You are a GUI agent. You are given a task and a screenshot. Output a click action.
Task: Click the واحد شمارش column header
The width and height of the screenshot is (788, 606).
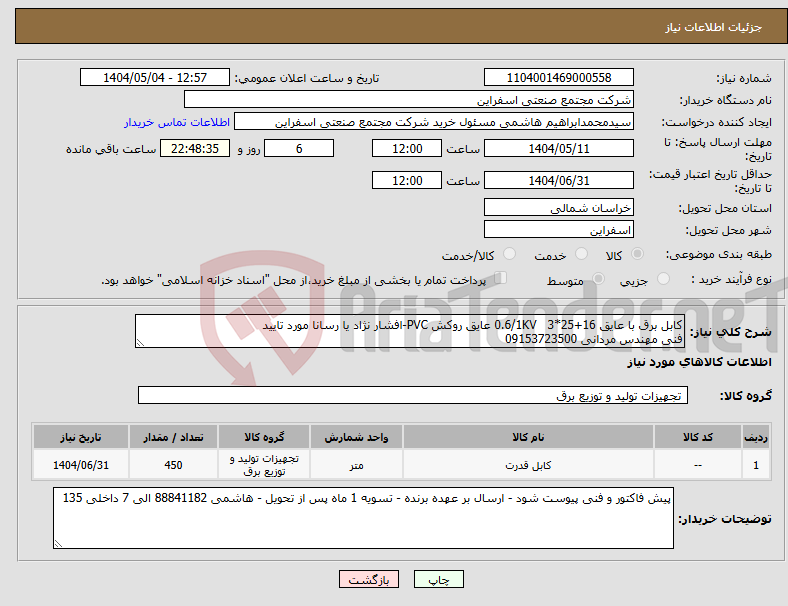[x=356, y=437]
